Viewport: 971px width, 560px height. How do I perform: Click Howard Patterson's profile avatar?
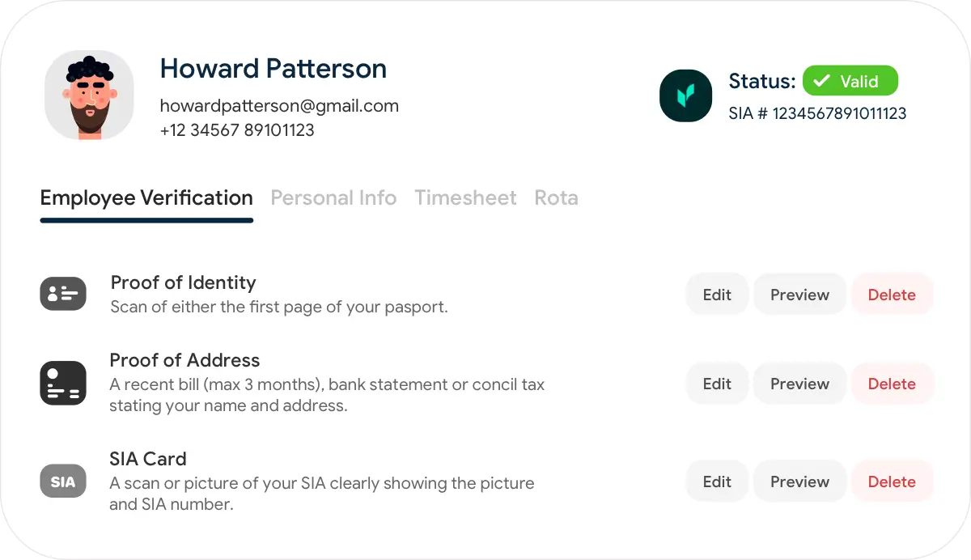point(89,95)
